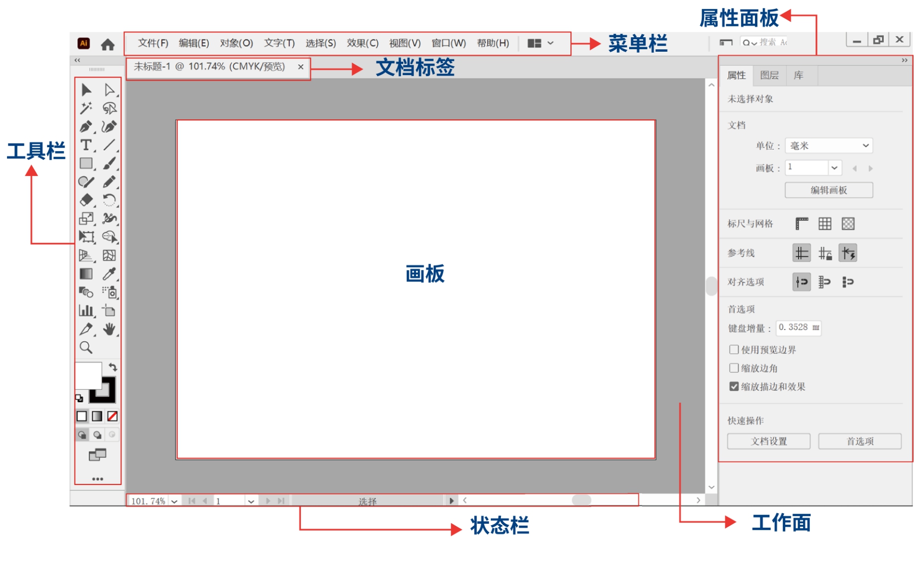Select the Zoom tool
This screenshot has width=924, height=561.
click(x=86, y=347)
